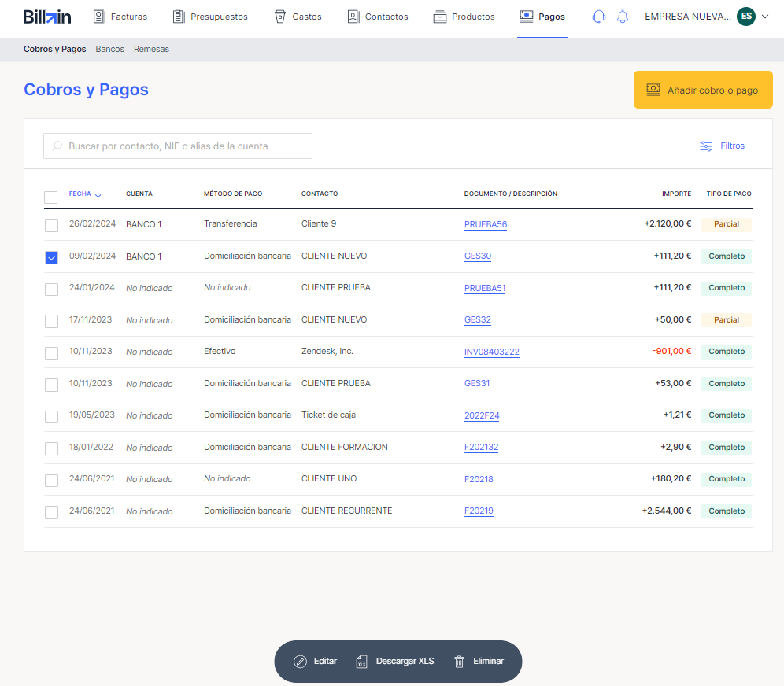Screen dimensions: 784x686
Task: Select the F20218 row checkbox
Action: 51,481
